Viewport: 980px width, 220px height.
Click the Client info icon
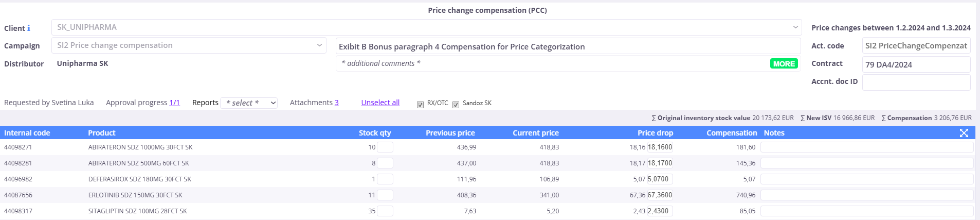point(29,28)
